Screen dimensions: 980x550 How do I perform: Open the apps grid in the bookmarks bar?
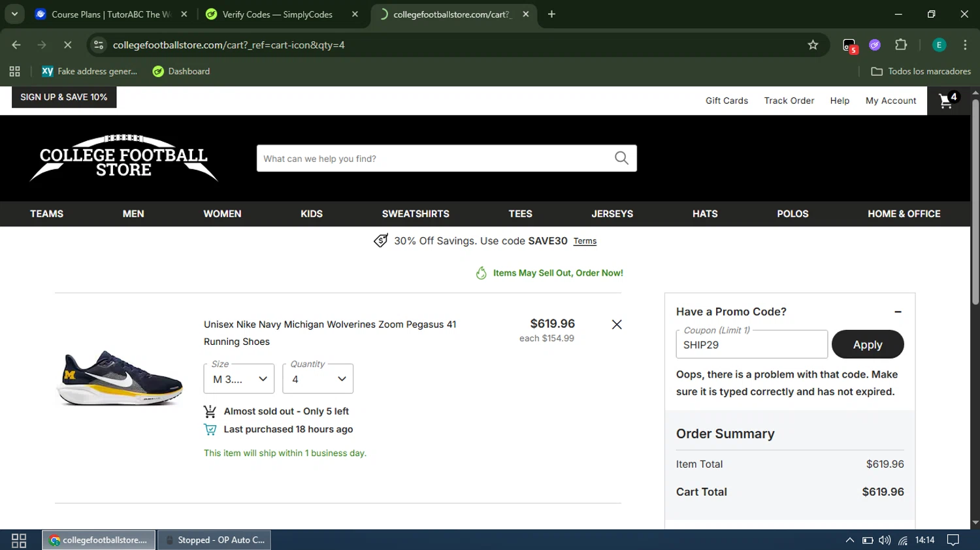point(14,71)
